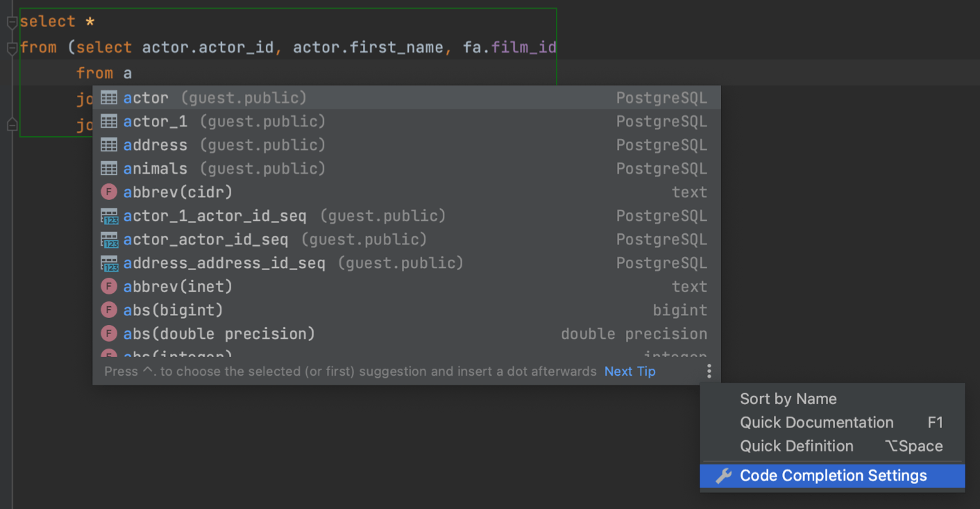The width and height of the screenshot is (980, 509).
Task: Click the function icon beside abs(bigint)
Action: coord(109,310)
